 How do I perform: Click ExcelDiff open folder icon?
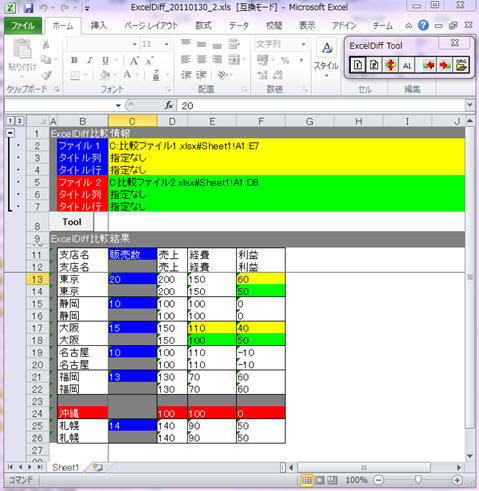(461, 65)
